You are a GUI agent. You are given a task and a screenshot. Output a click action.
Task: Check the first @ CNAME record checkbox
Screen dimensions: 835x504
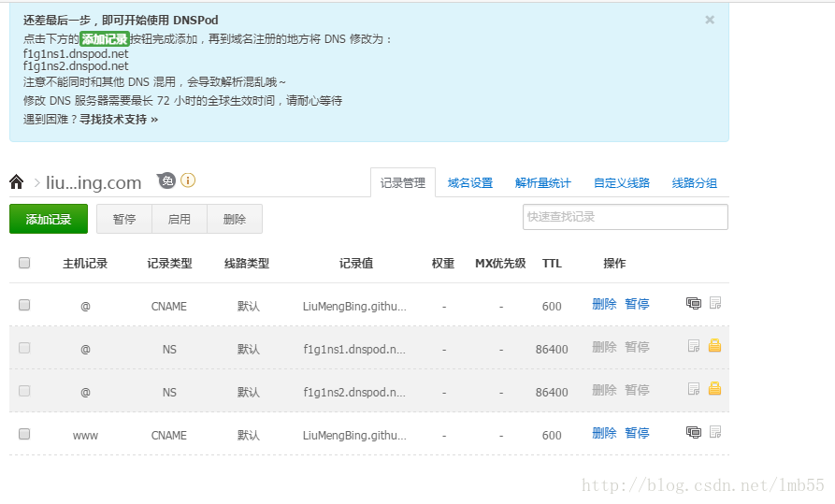tap(24, 305)
